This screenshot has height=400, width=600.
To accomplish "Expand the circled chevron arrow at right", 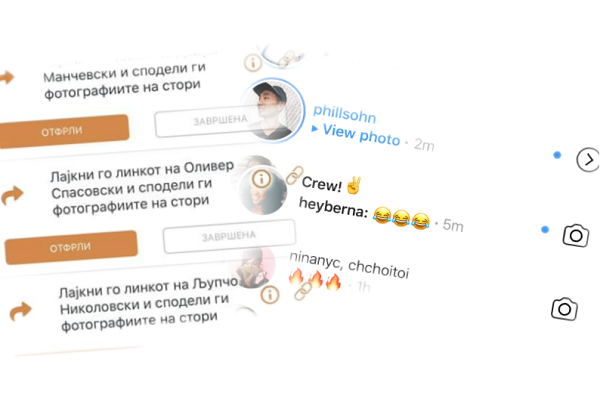I will (589, 160).
